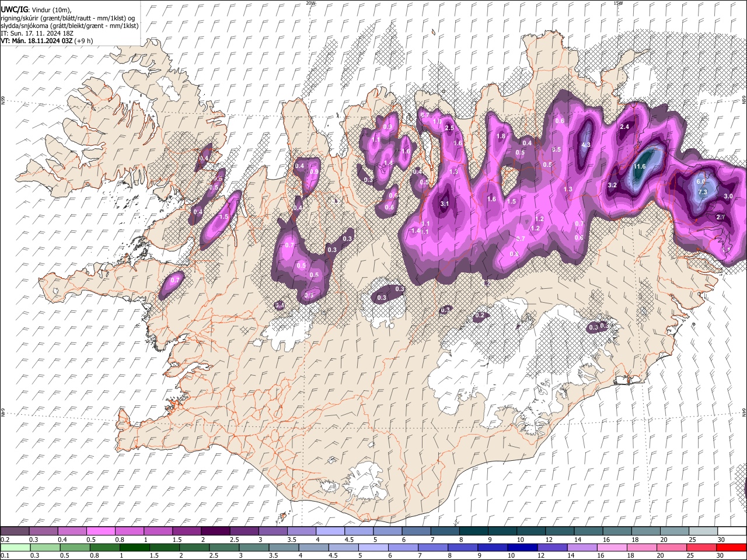Screen dimensions: 747x560
Task: Select the 'rigning/skúrir (grænt/blátt/rautt - mm/1klst) og' line
Action: tap(68, 18)
